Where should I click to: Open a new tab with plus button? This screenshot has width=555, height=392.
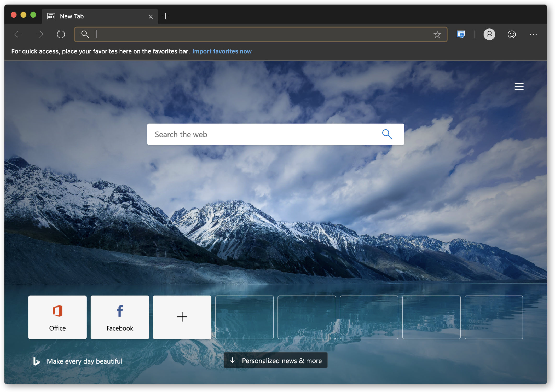click(x=165, y=16)
